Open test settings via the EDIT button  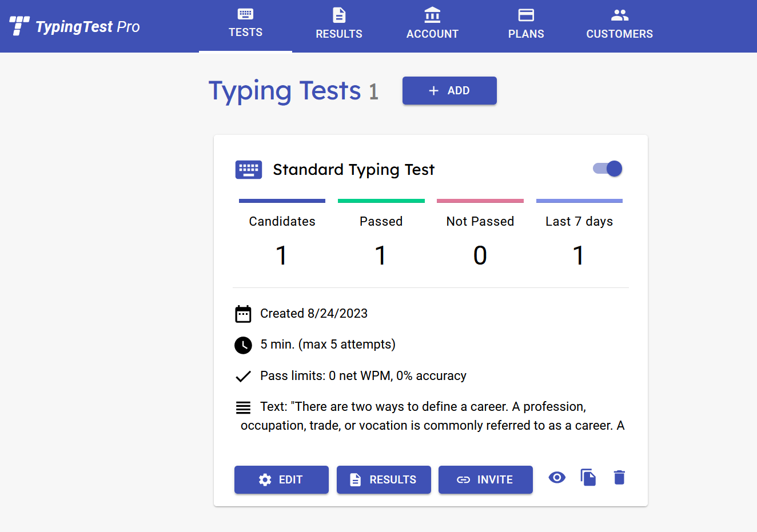(x=281, y=479)
